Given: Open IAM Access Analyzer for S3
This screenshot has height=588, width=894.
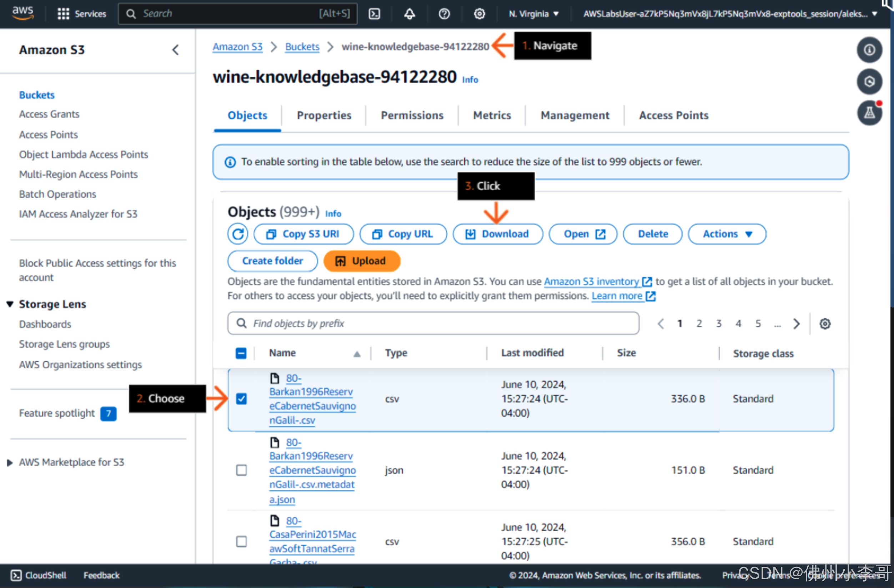Looking at the screenshot, I should click(x=78, y=214).
